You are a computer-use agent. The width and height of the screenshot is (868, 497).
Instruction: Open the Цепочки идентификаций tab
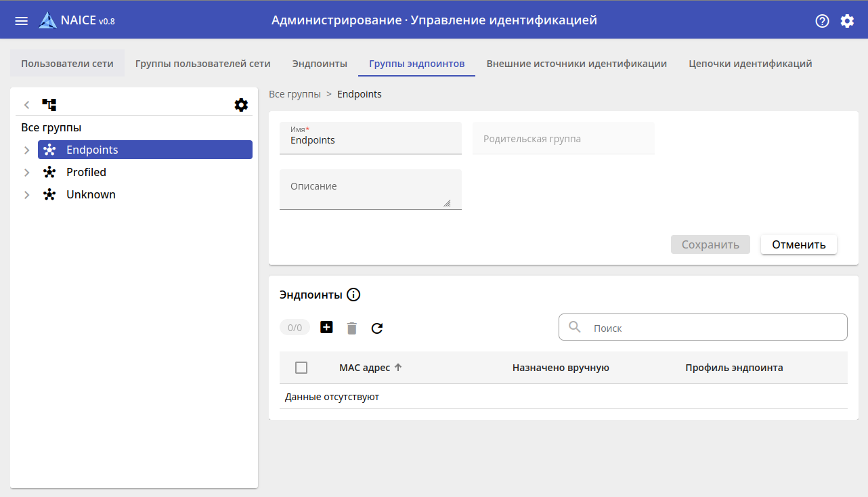(750, 64)
